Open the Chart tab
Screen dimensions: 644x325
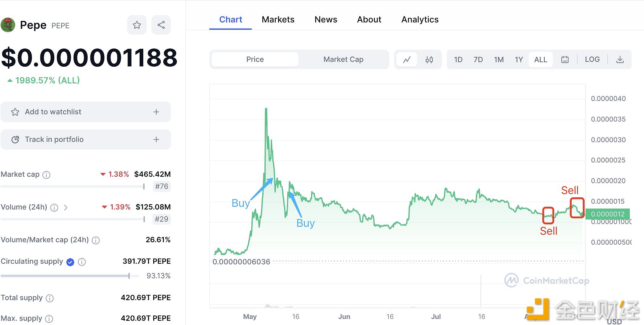(231, 20)
